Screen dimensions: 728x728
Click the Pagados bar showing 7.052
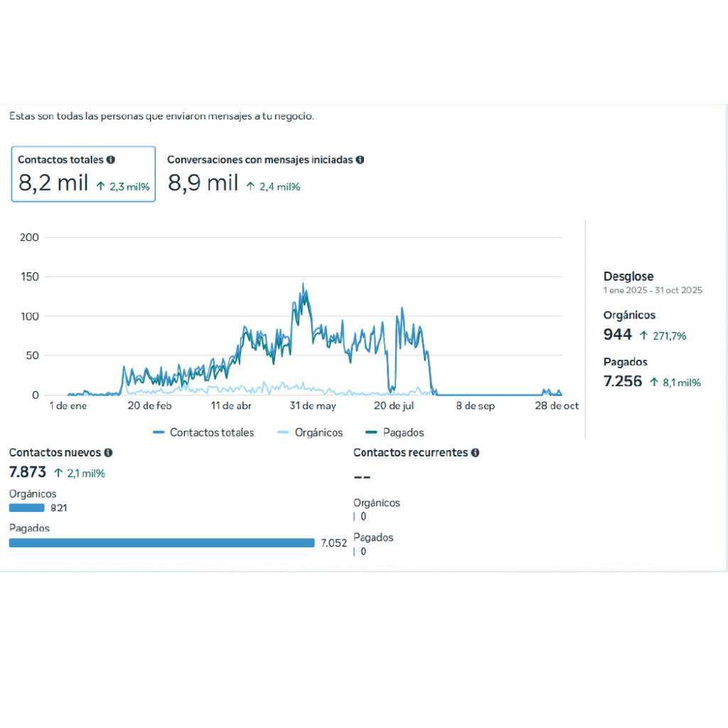click(161, 542)
